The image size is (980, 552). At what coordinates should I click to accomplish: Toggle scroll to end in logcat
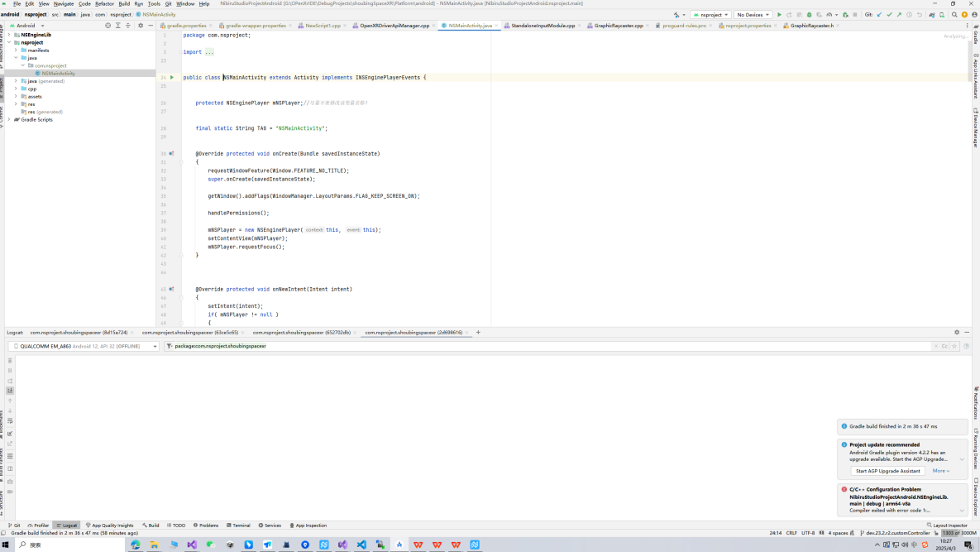click(10, 391)
